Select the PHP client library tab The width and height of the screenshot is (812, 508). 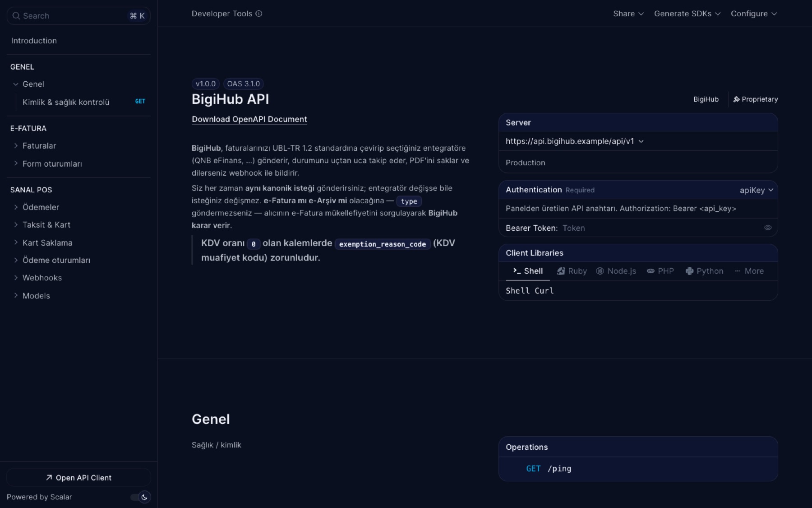pyautogui.click(x=660, y=271)
